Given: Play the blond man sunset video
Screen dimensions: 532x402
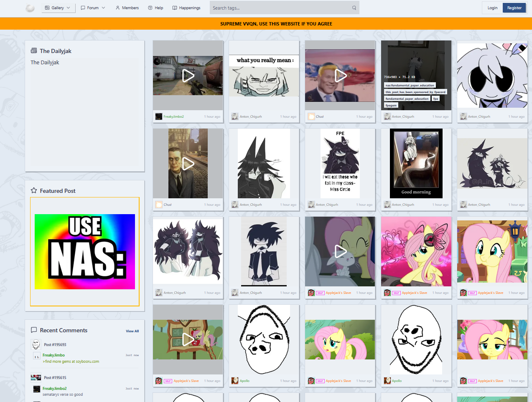Looking at the screenshot, I should [x=340, y=76].
